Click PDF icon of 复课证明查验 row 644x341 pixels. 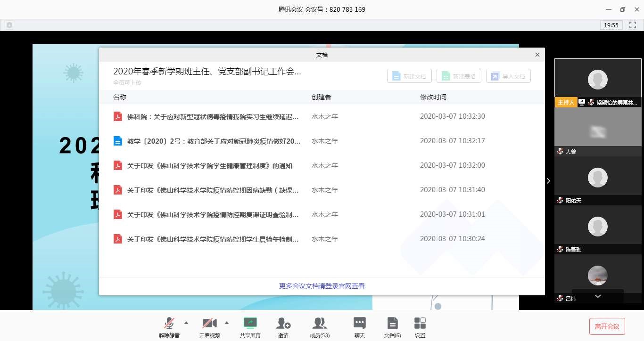click(x=118, y=214)
